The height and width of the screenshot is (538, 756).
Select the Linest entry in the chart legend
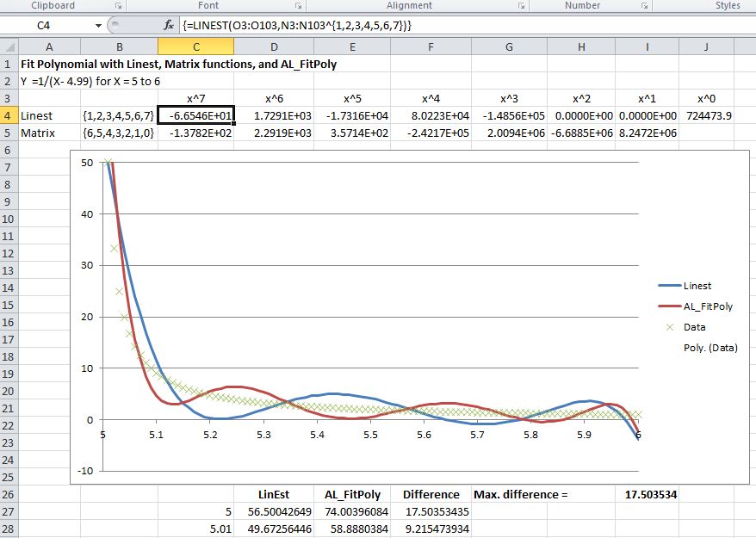pyautogui.click(x=697, y=286)
